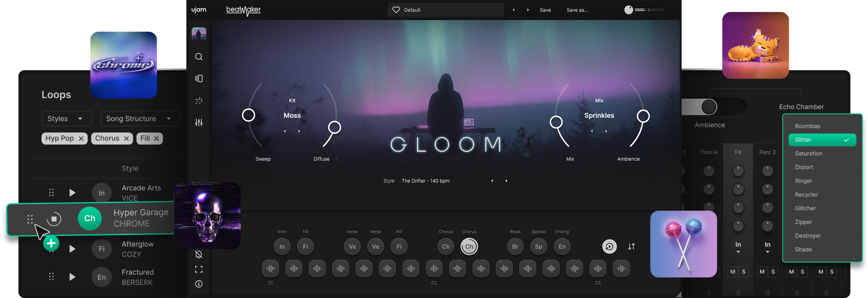Open the loop browser panel icon
The image size is (868, 298).
click(199, 78)
